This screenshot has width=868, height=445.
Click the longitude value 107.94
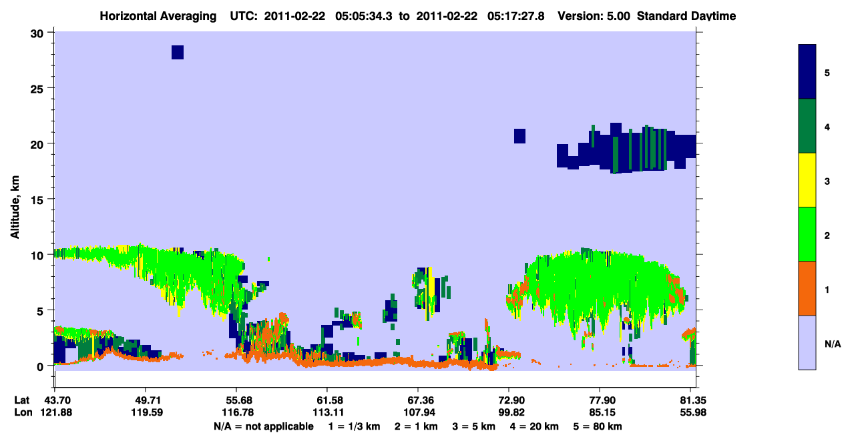(418, 412)
